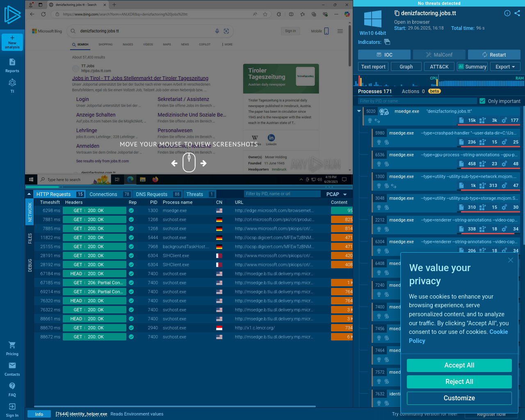Click the Sign In icon
Image resolution: width=525 pixels, height=420 pixels.
click(x=12, y=406)
